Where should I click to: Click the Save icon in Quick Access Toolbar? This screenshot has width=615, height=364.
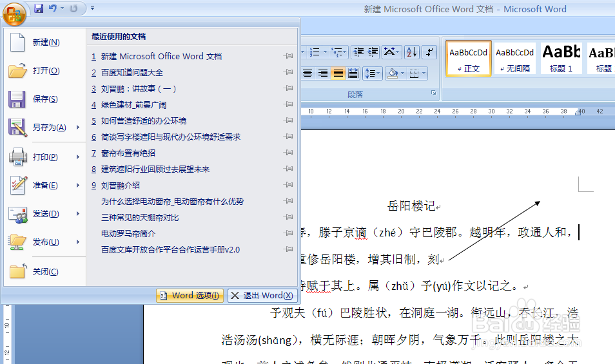tap(39, 8)
